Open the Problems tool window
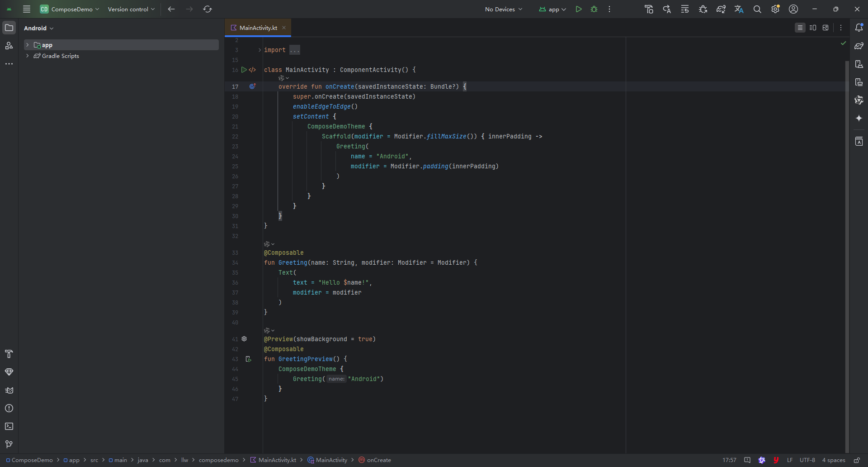 (x=9, y=408)
